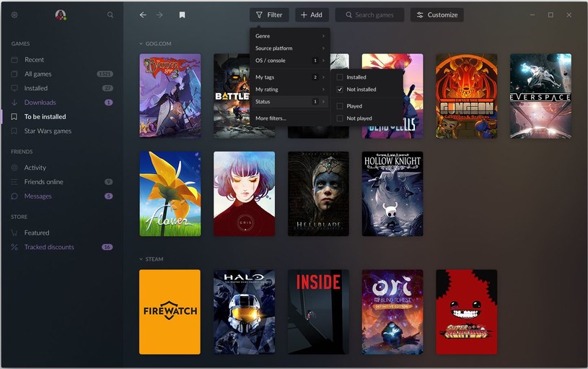Open the Recent games view
Viewport: 588px width, 369px height.
point(34,60)
